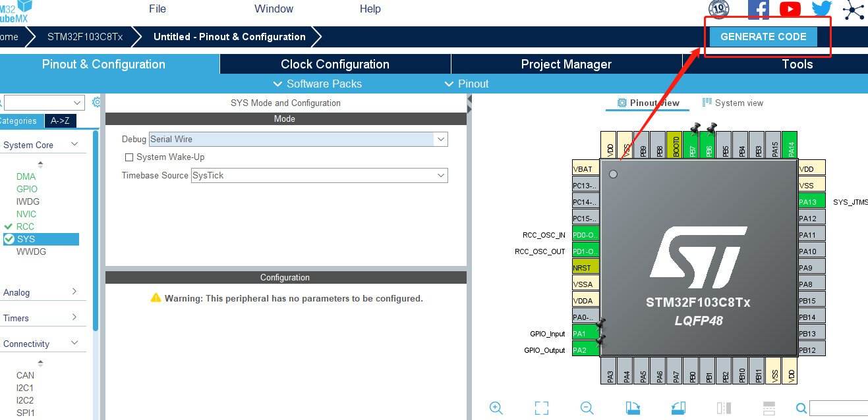Click STM32F103C8Tx breadcrumb
This screenshot has height=420, width=868.
(85, 37)
